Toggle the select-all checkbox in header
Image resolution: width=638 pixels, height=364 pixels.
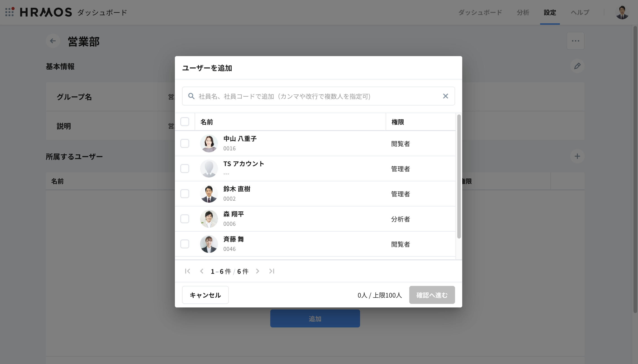pos(185,122)
